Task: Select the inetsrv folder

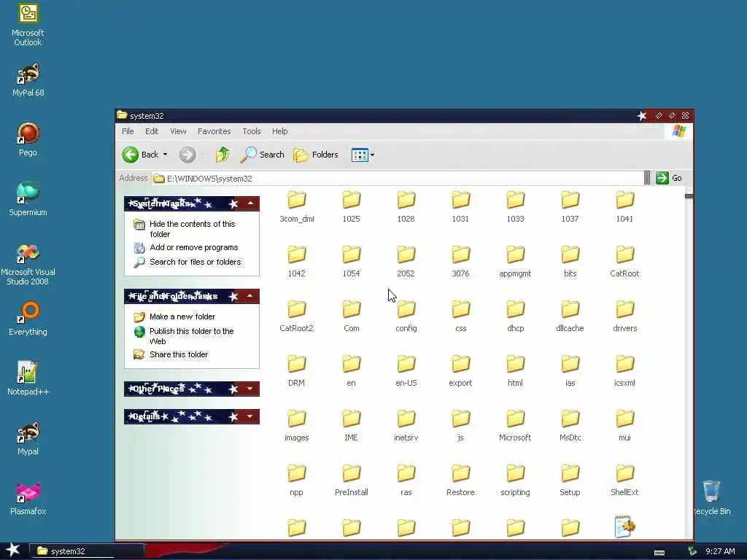Action: [406, 426]
